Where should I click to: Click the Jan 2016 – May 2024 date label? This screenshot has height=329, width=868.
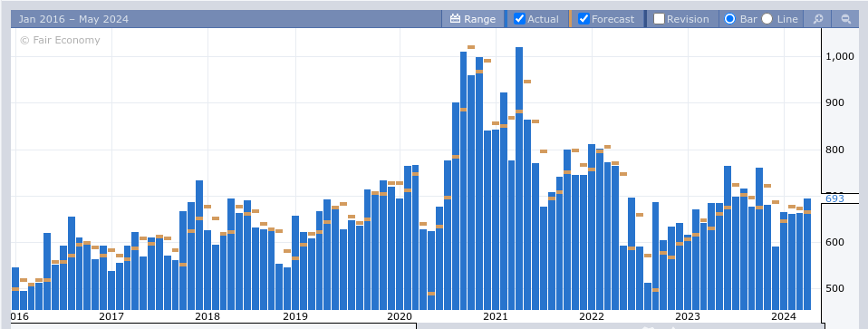coord(73,19)
